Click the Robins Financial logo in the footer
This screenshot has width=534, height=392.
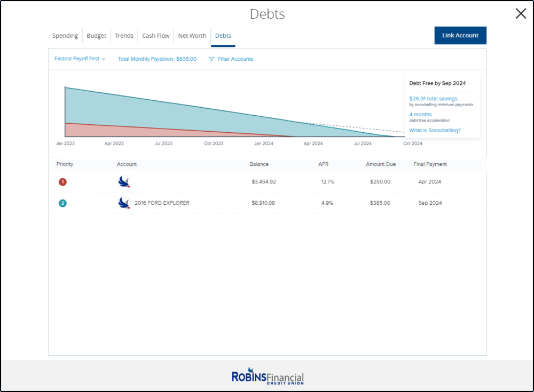pyautogui.click(x=267, y=376)
